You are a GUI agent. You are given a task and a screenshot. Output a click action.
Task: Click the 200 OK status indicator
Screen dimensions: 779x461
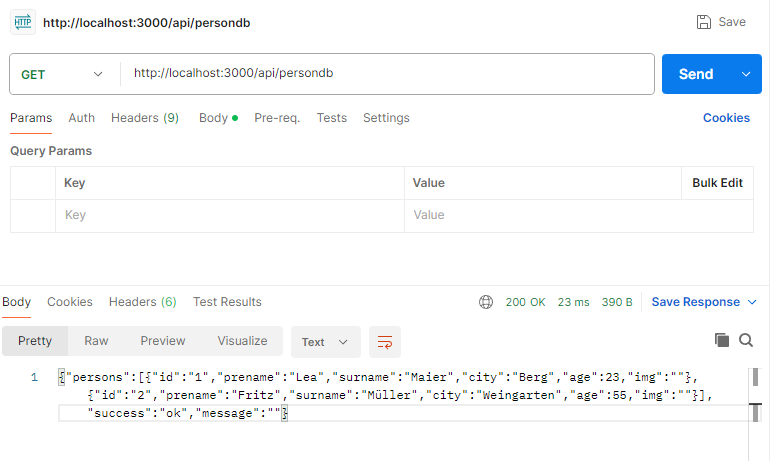point(525,302)
